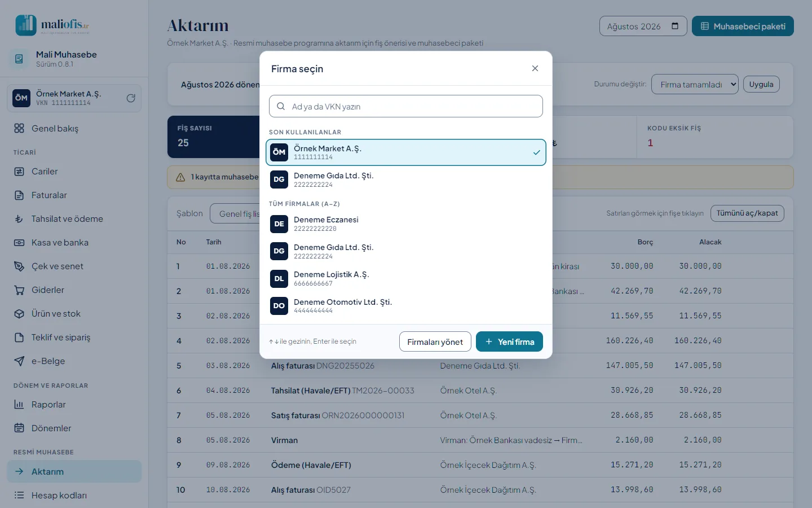
Task: Select Örnek Market A.Ş. in recent list
Action: [x=406, y=152]
